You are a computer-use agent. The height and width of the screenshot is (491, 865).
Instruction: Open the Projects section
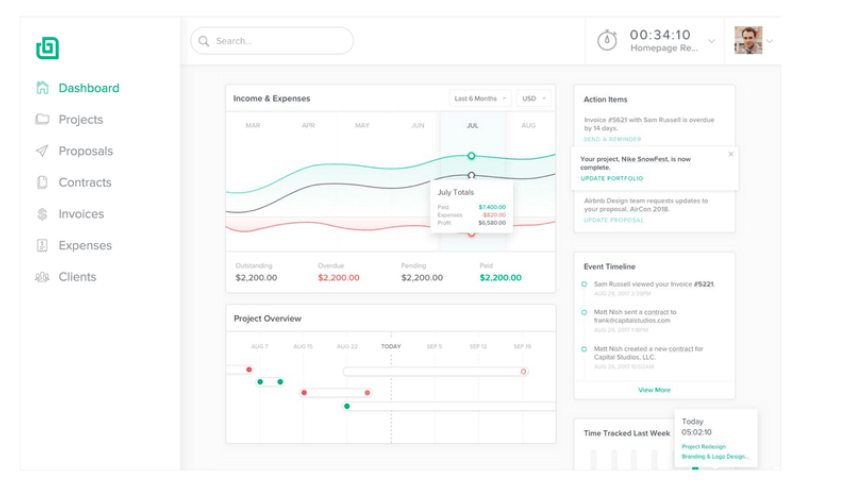81,119
